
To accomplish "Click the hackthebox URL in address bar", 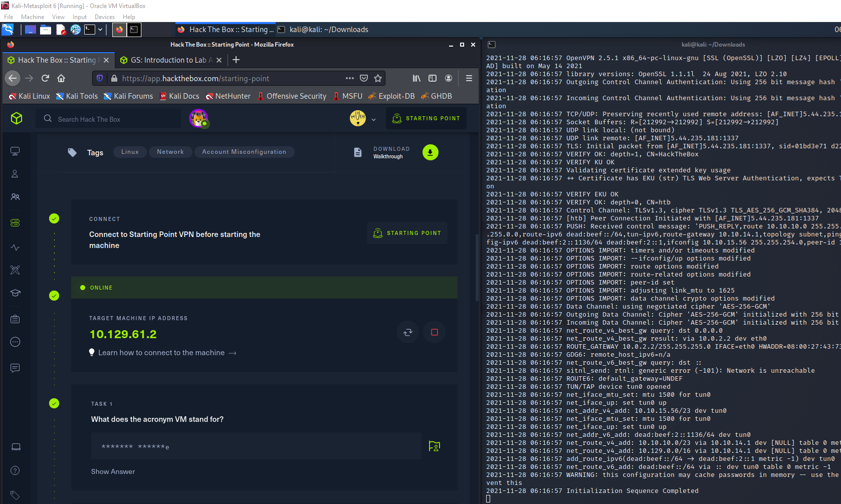I will 195,79.
